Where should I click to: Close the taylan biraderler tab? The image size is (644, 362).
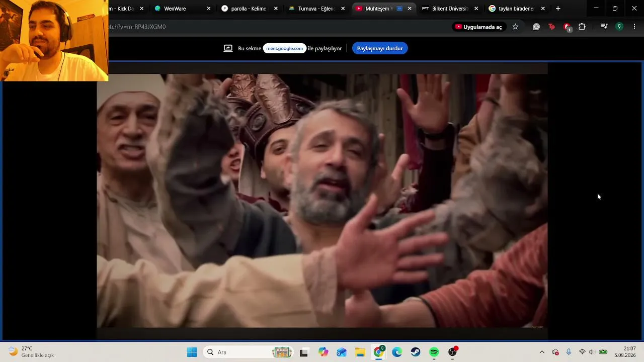pos(543,9)
